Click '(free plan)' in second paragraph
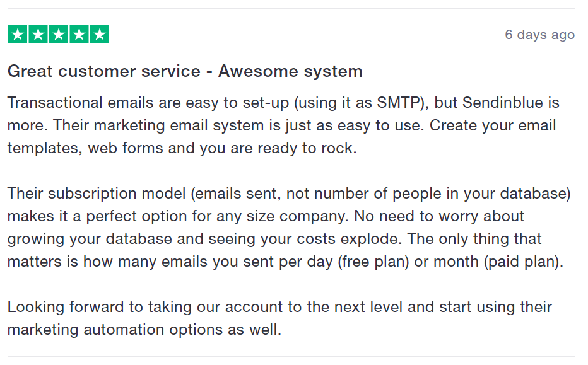 point(374,262)
